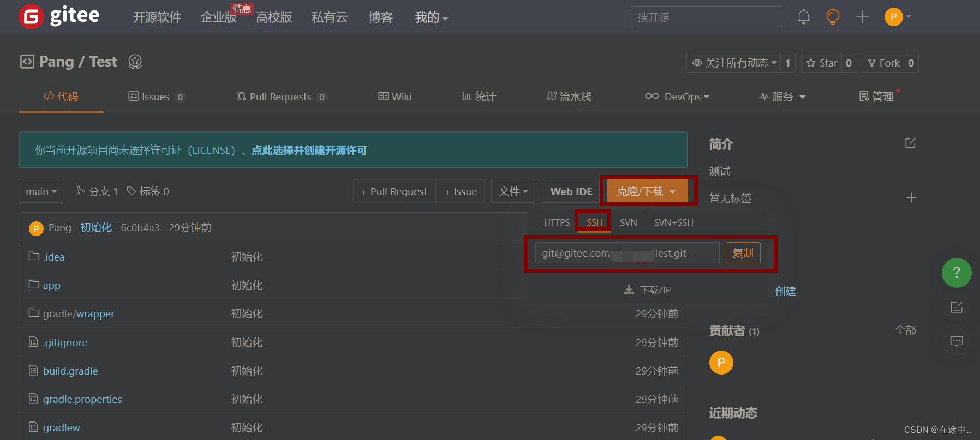The width and height of the screenshot is (980, 440).
Task: Open the 流水线 tab
Action: tap(569, 97)
